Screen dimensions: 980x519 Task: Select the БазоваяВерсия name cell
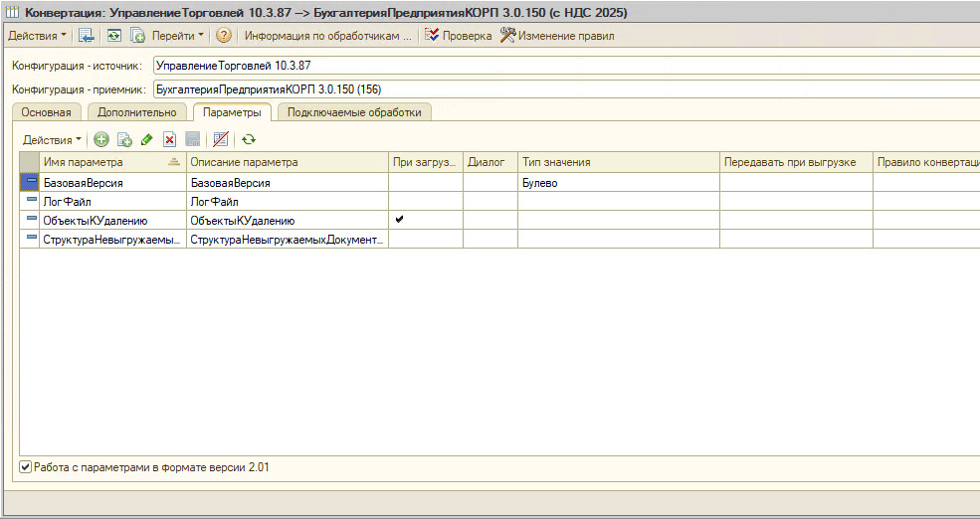pyautogui.click(x=113, y=182)
